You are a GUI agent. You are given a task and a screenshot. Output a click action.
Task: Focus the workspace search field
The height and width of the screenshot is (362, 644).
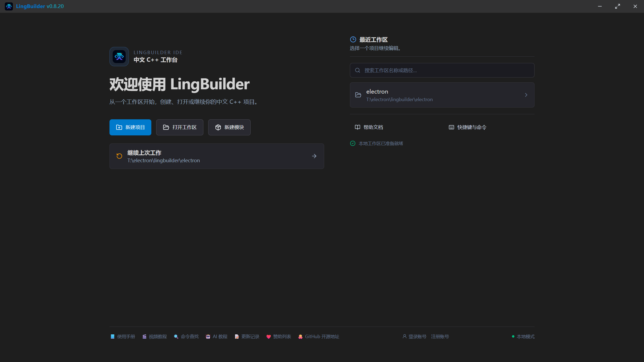coord(442,70)
